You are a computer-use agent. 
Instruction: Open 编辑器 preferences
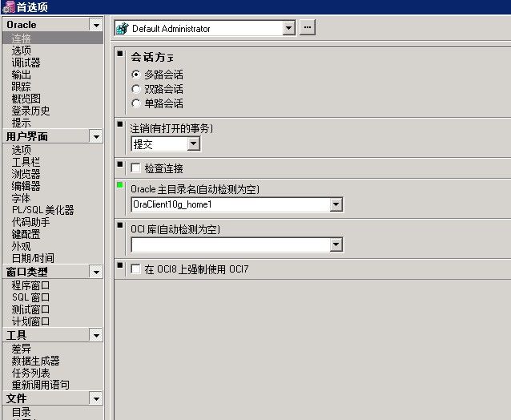coord(26,186)
